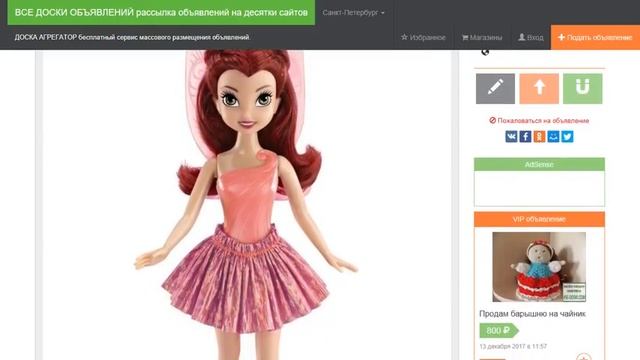Click the pencil edit ad button
This screenshot has width=640, height=360.
point(495,89)
